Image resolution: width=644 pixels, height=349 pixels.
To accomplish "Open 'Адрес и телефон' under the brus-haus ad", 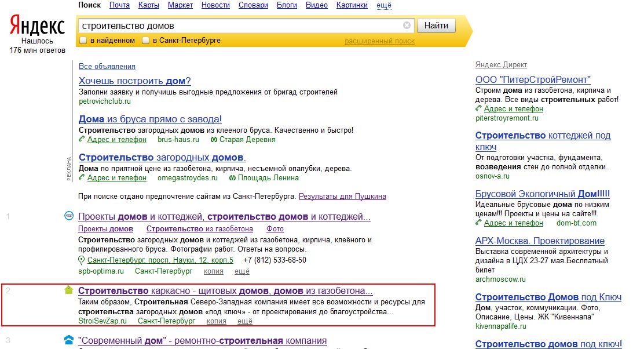I will (116, 139).
